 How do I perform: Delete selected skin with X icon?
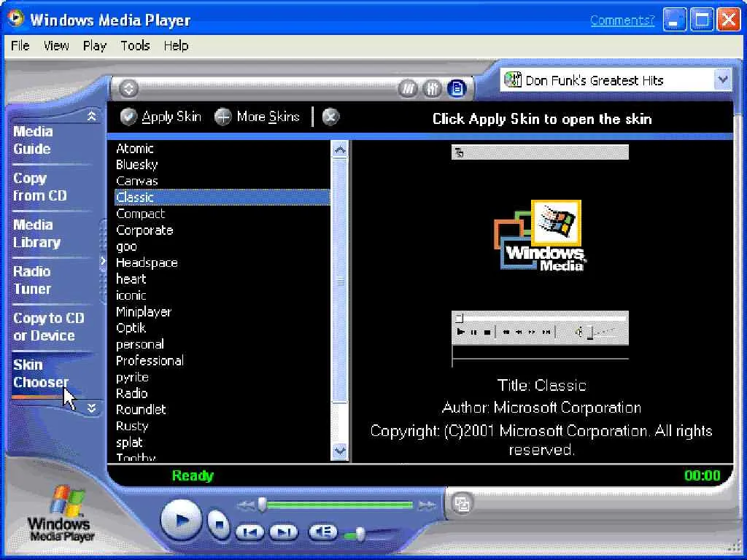coord(330,117)
